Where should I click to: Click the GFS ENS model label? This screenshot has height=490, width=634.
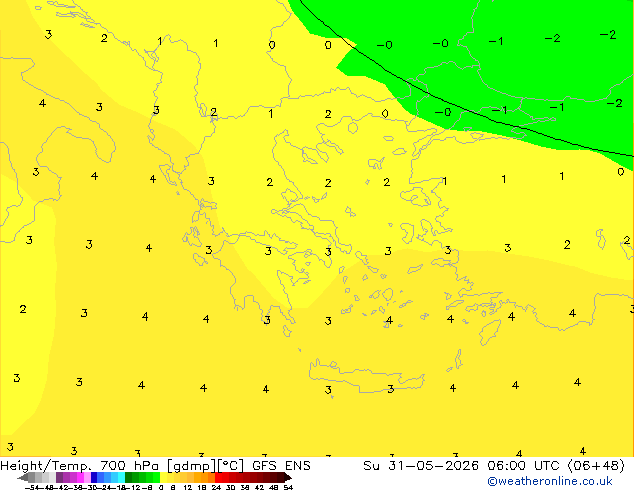pos(281,466)
